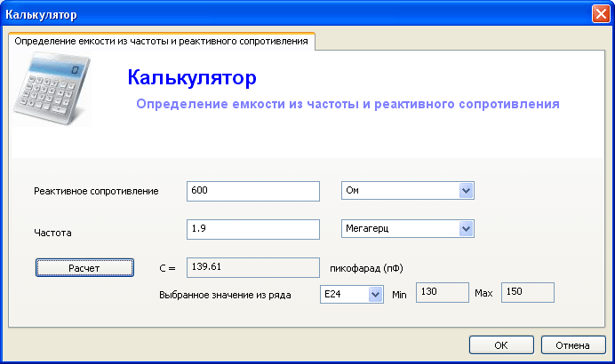Click the Min label
The image size is (615, 364).
pyautogui.click(x=399, y=295)
